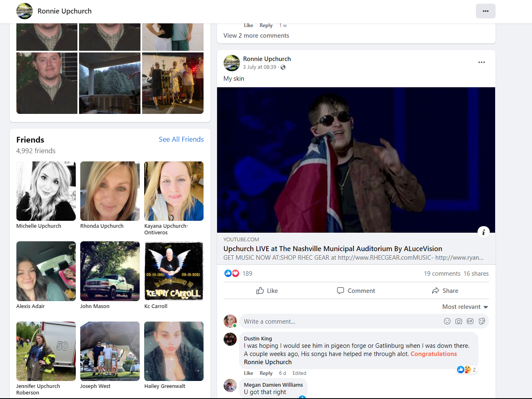Screen dimensions: 532x399
Task: Open the emoji picker in comment box
Action: point(447,321)
